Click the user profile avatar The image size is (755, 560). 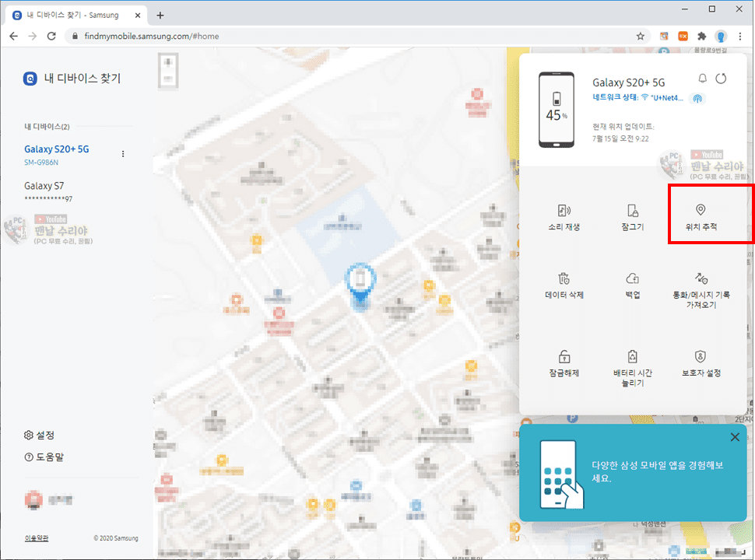coord(33,500)
